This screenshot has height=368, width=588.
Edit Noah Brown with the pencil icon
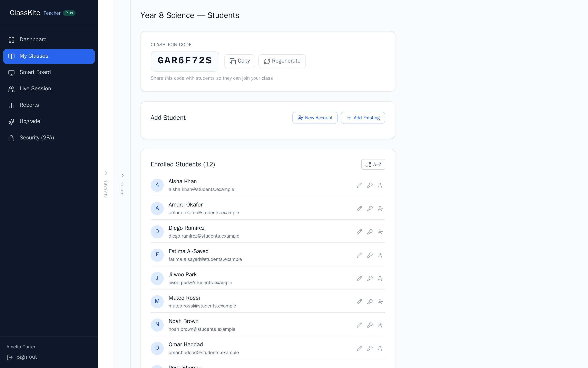pos(359,325)
